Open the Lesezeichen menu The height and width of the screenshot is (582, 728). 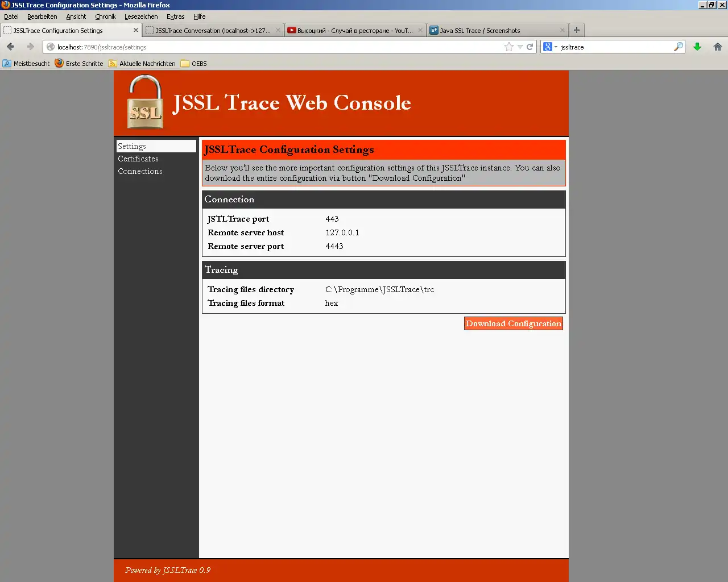[x=141, y=16]
